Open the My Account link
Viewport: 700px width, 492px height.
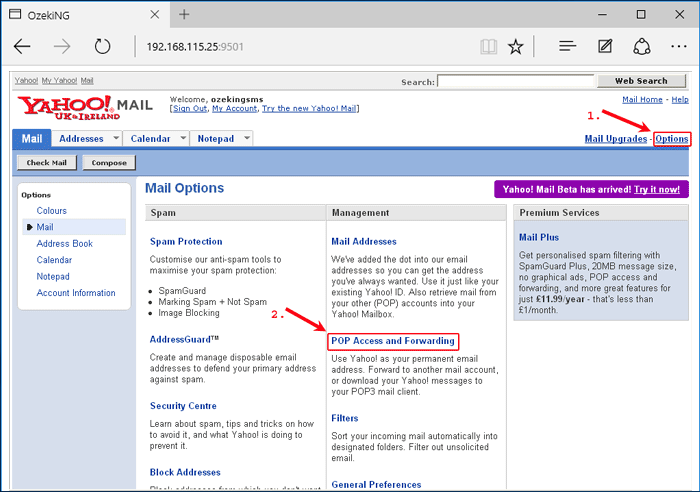[234, 108]
